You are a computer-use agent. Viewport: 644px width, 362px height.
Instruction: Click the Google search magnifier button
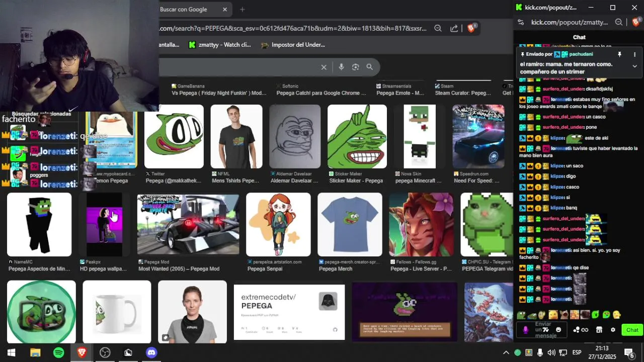(x=369, y=67)
